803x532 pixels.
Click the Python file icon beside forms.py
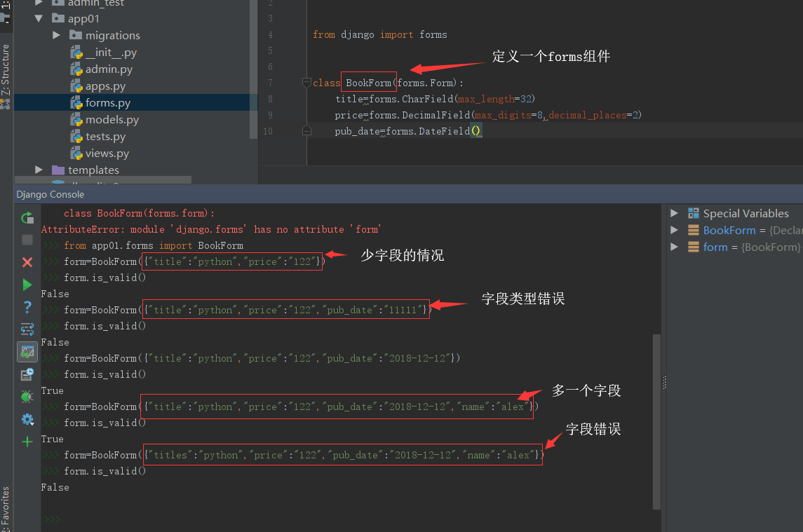pos(76,102)
